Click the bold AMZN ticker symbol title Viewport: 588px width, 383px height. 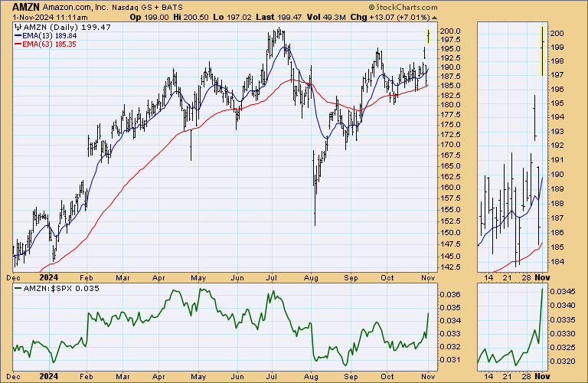(x=26, y=7)
